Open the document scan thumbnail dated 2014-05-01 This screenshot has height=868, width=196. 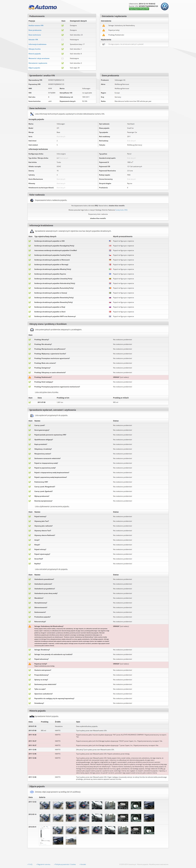(45, 836)
